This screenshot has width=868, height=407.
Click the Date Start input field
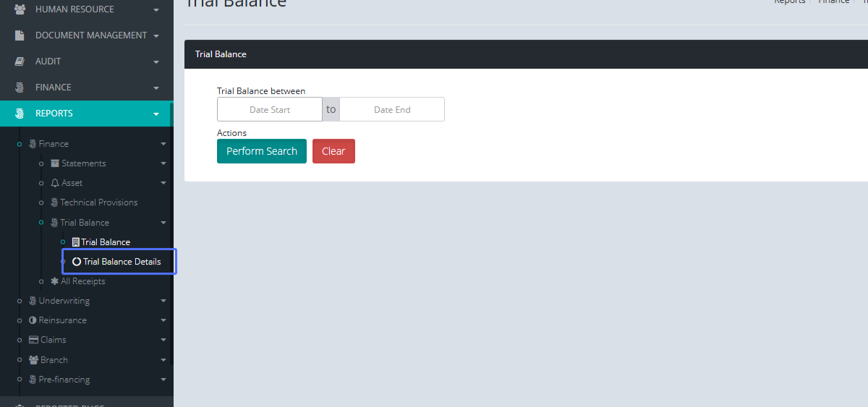(x=270, y=110)
